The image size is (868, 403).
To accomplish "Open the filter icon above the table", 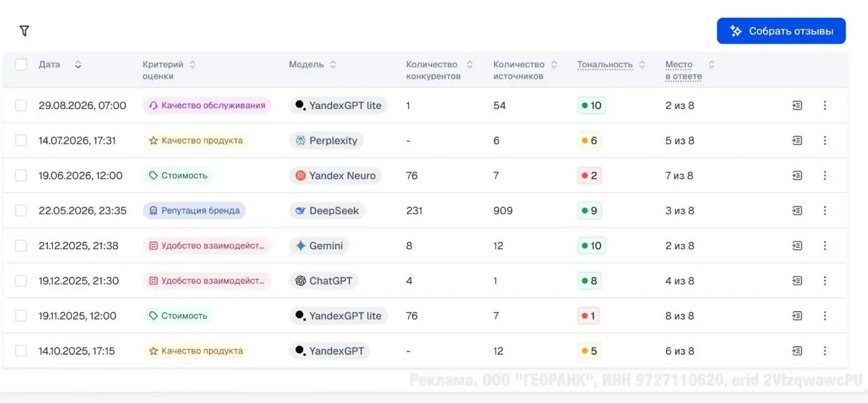I will pos(24,30).
